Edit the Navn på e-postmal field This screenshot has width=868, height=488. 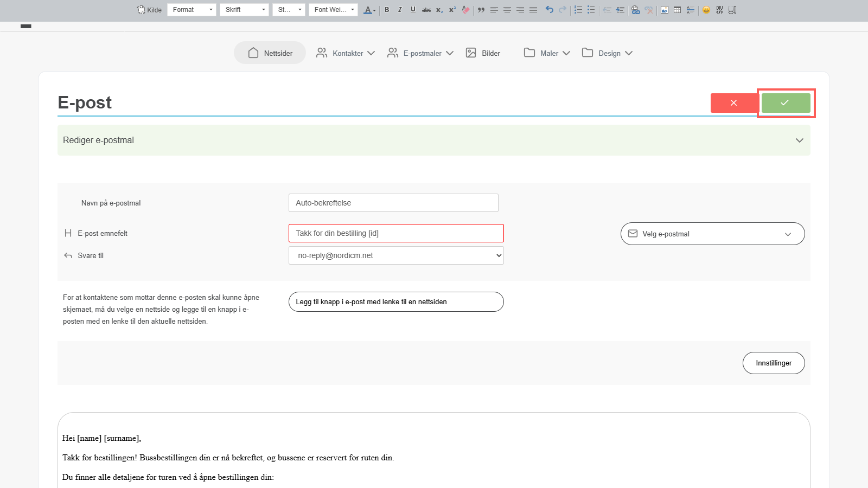pyautogui.click(x=393, y=203)
